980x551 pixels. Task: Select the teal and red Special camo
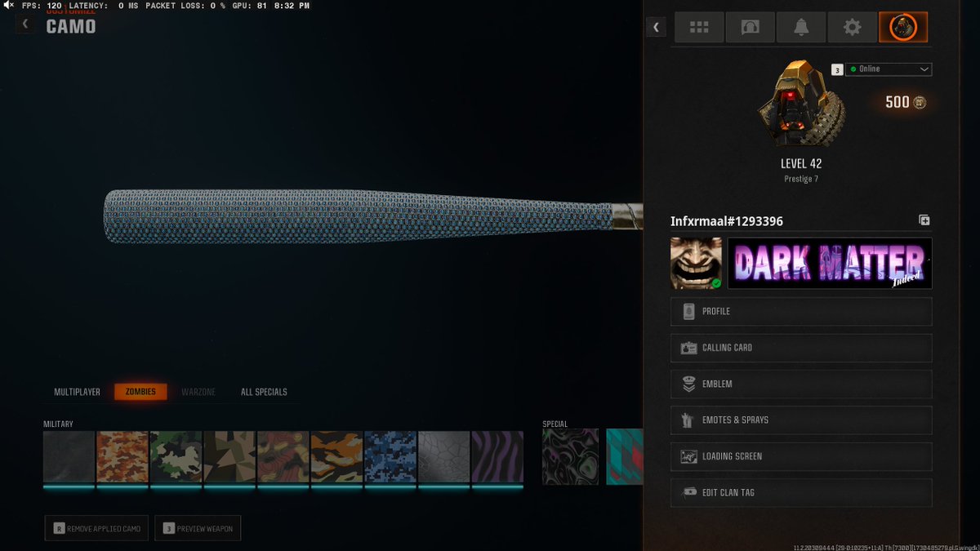click(625, 457)
